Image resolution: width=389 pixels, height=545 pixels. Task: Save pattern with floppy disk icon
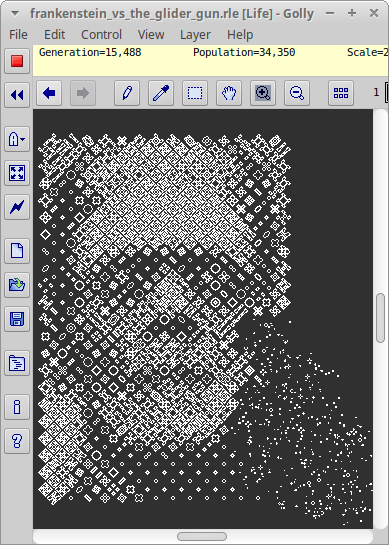click(x=17, y=319)
